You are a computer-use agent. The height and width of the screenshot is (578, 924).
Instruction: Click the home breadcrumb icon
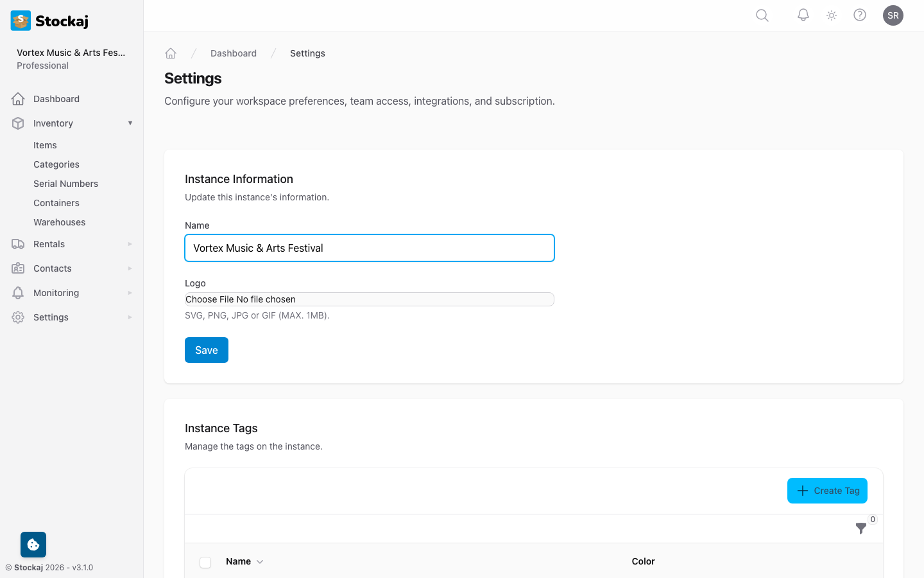171,53
